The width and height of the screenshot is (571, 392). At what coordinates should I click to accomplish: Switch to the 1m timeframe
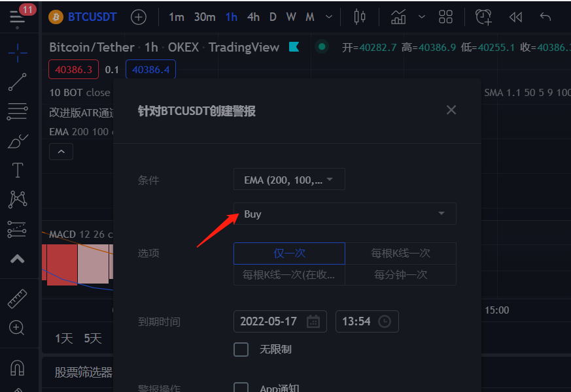click(x=176, y=17)
